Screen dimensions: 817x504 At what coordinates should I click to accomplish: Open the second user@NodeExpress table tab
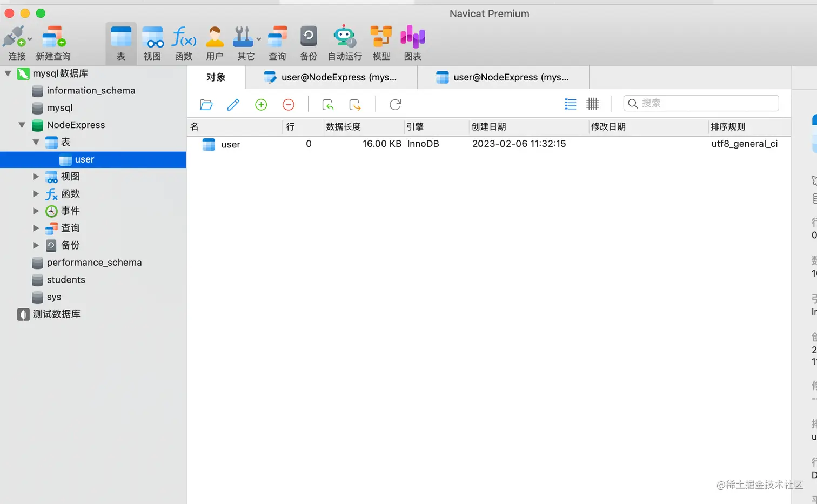coord(503,77)
